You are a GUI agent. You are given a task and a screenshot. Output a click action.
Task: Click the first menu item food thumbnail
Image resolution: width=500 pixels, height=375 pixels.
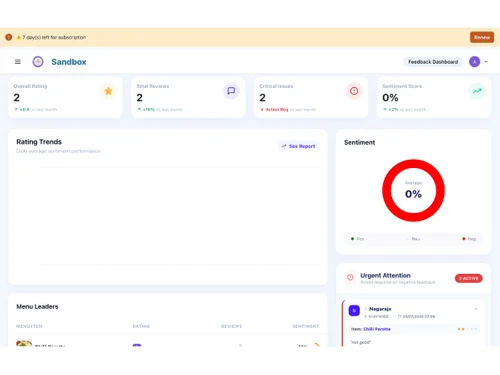[x=24, y=343]
